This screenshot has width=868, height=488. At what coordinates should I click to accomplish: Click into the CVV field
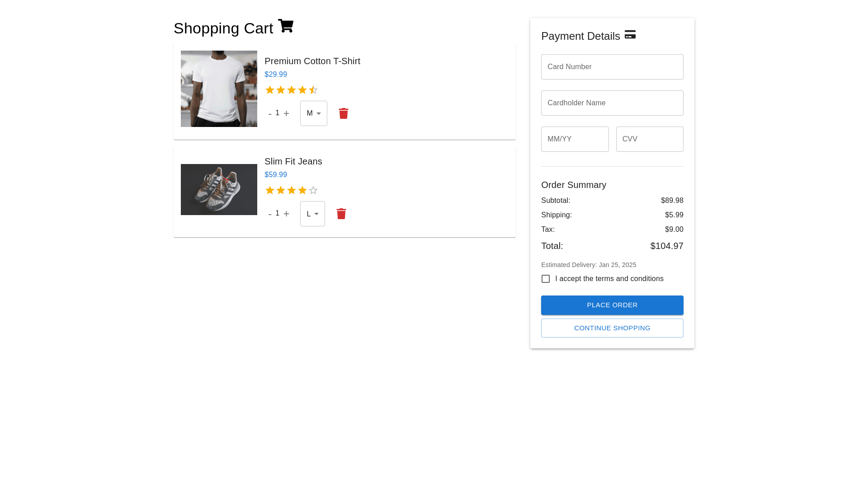click(650, 139)
